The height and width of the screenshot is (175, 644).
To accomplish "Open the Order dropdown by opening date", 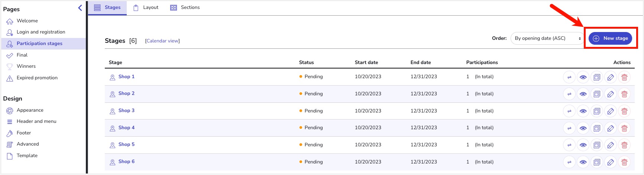I will point(547,38).
